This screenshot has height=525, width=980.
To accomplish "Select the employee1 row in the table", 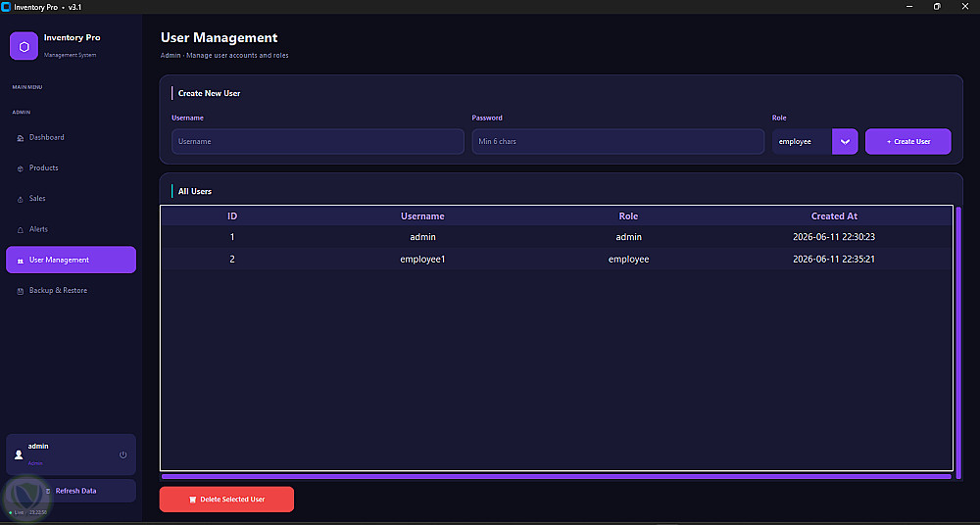I will (557, 259).
